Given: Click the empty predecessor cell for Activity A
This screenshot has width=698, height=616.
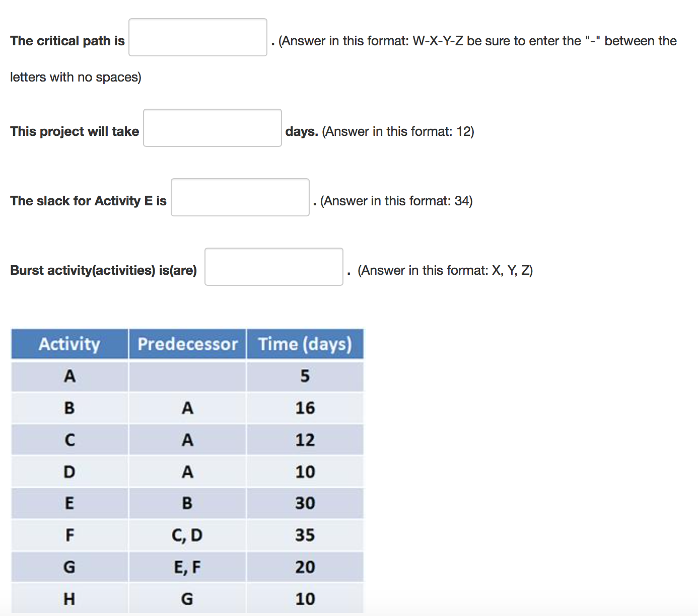Looking at the screenshot, I should click(x=187, y=376).
